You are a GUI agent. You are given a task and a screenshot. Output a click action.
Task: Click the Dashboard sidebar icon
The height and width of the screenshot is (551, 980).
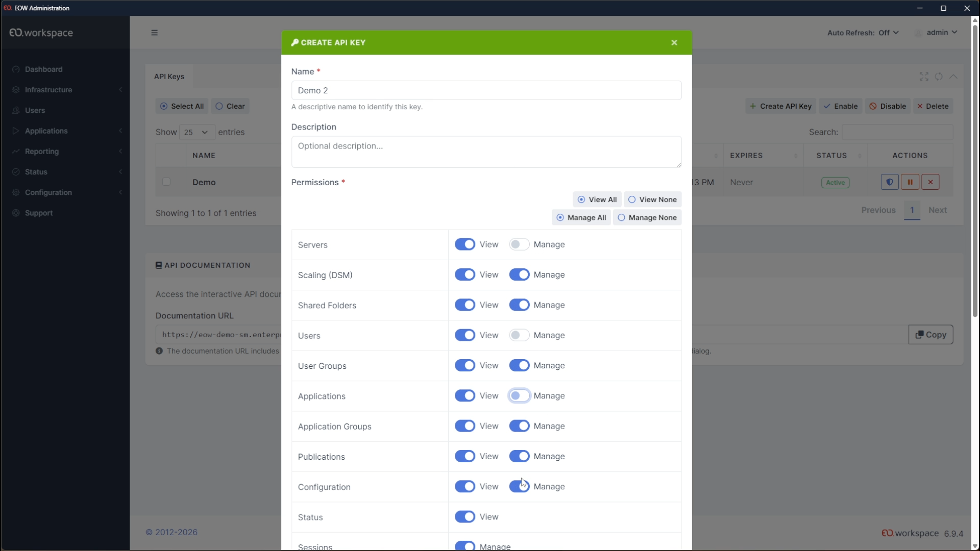pyautogui.click(x=16, y=69)
